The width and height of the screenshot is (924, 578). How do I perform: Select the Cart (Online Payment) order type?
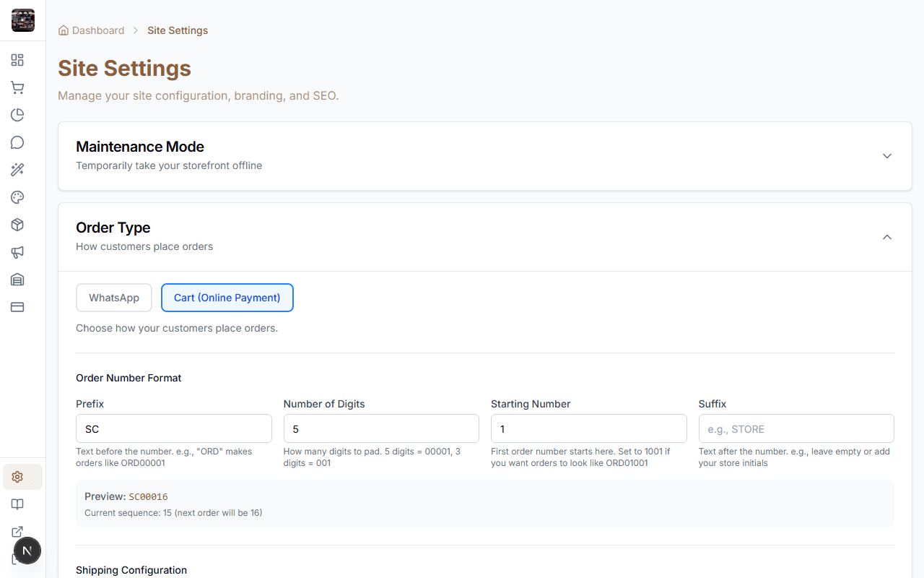pos(227,297)
